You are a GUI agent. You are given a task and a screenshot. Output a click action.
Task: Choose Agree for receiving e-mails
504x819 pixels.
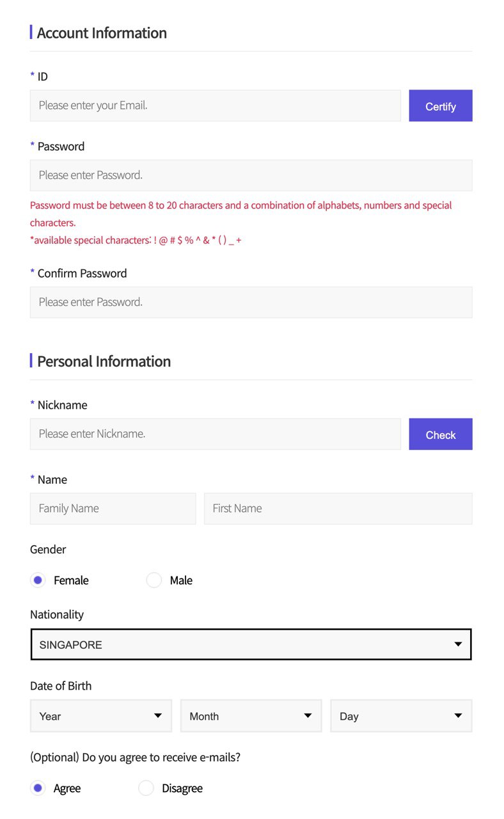(38, 788)
